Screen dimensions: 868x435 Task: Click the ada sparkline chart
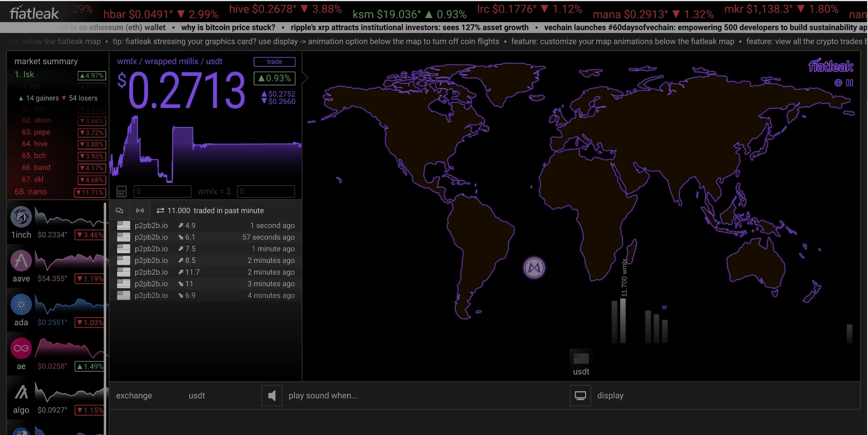[x=71, y=305]
